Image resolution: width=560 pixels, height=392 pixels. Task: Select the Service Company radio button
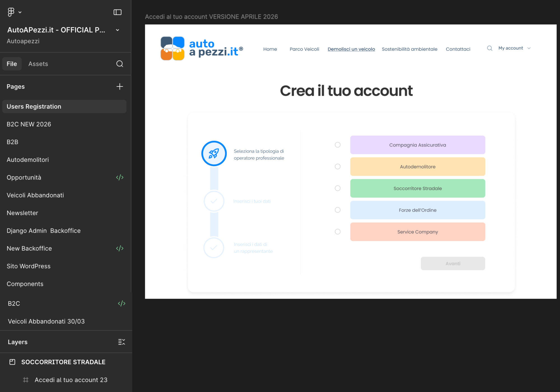[x=338, y=232]
